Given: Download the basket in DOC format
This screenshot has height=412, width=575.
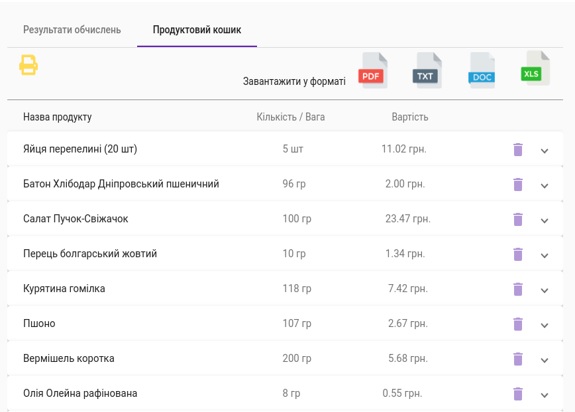Looking at the screenshot, I should (x=481, y=70).
